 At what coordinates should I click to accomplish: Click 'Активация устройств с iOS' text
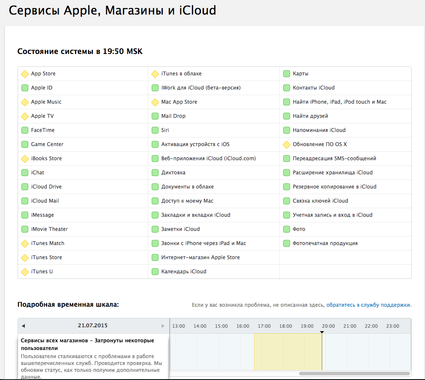(195, 144)
